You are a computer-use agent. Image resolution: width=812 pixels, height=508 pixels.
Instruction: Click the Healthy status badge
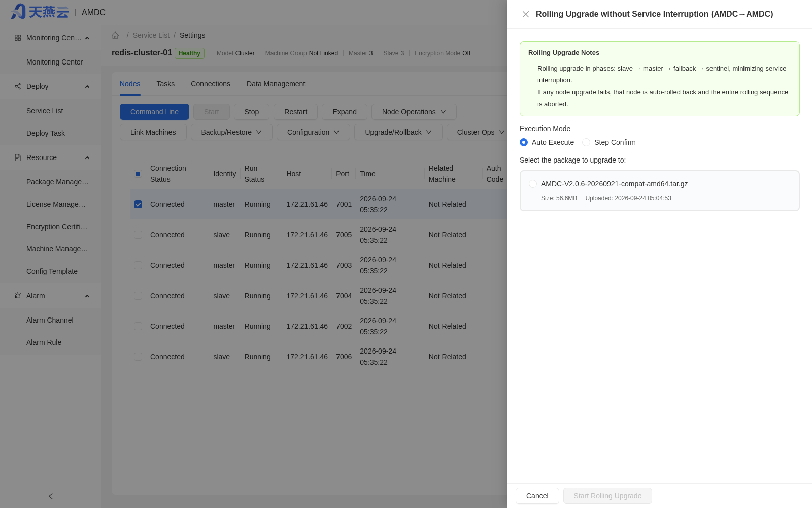189,53
